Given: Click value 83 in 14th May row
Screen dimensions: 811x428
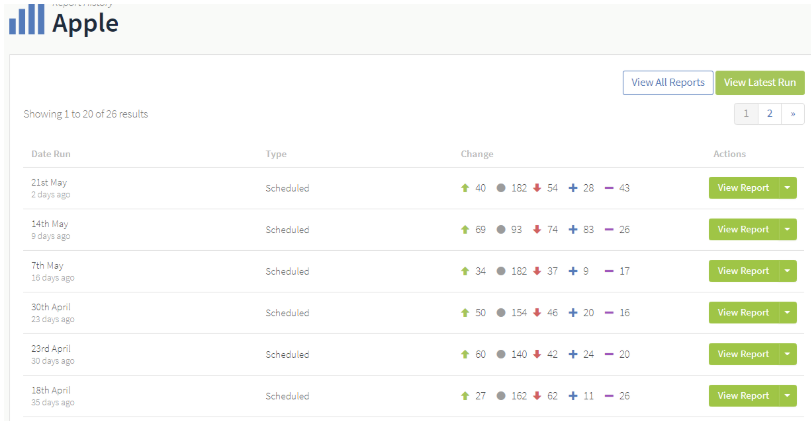Looking at the screenshot, I should point(589,230).
